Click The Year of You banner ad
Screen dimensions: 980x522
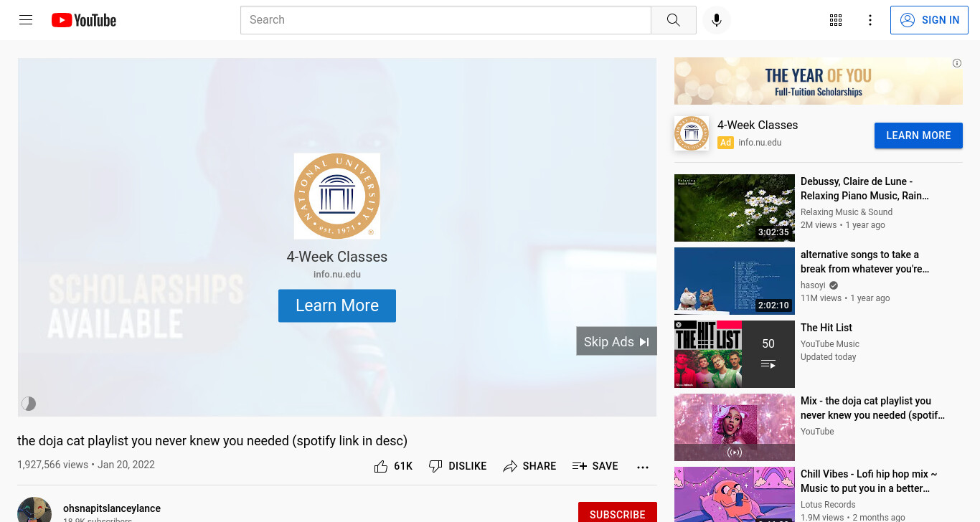(x=818, y=82)
